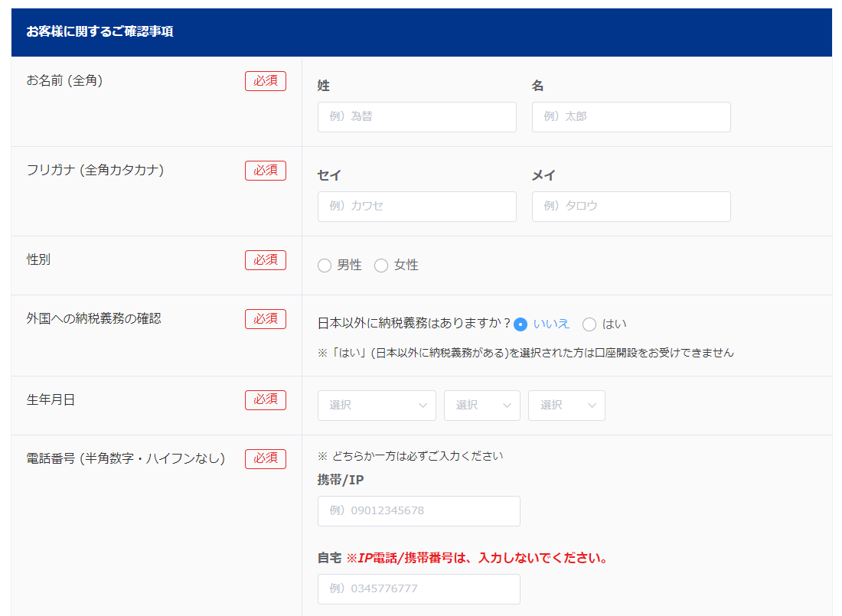
Task: Click the 必須 badge beside お名前
Action: pos(266,81)
